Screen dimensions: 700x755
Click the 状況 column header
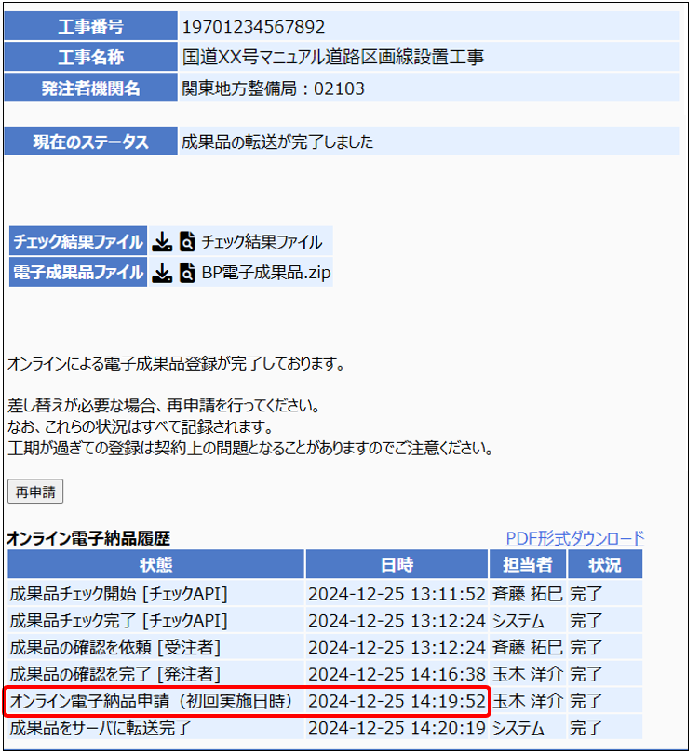604,565
